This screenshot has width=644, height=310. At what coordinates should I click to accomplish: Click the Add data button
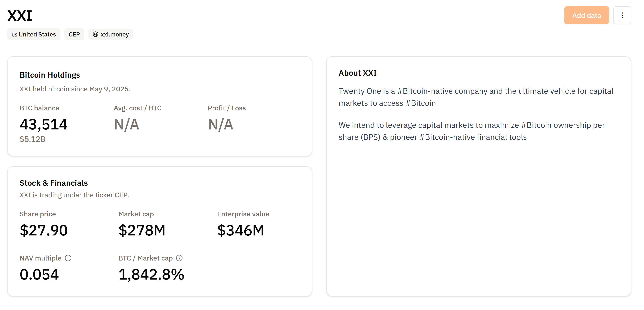pos(586,15)
